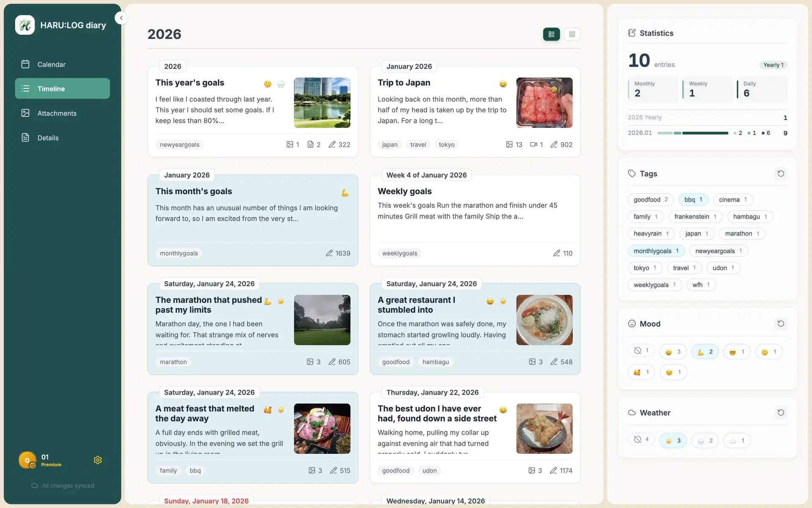812x508 pixels.
Task: Select the no-weather filter chip
Action: click(x=641, y=439)
